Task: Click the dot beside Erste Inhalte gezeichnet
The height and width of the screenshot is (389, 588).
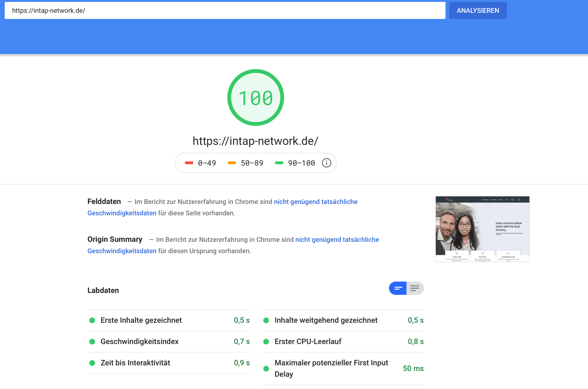Action: click(92, 320)
